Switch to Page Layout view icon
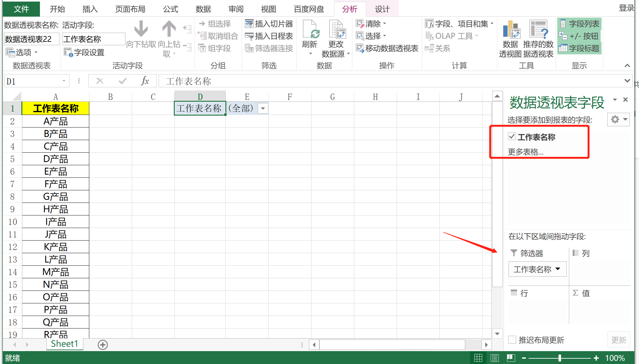Screen dimensions: 639x364 [x=494, y=358]
